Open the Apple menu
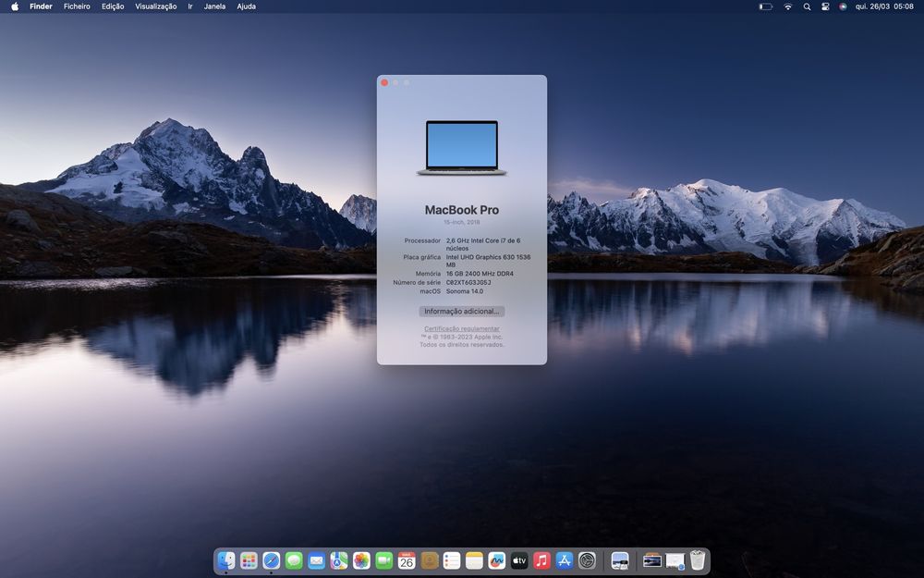Viewport: 924px width, 578px height. tap(15, 6)
